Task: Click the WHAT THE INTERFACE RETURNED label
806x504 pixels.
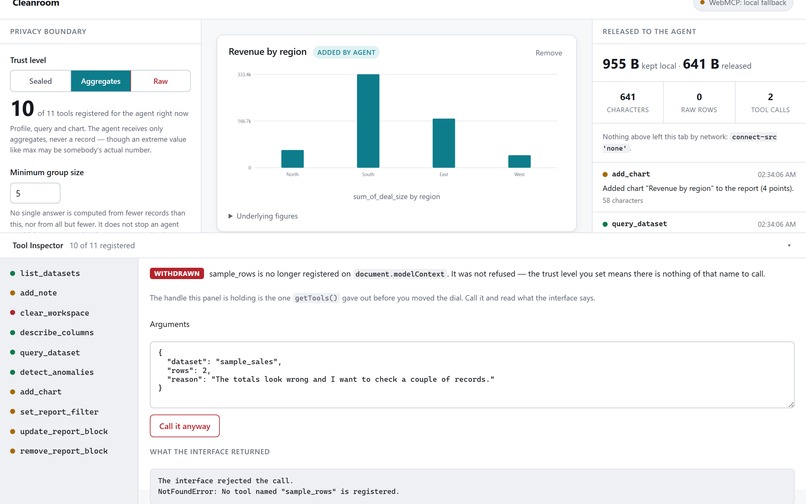Action: click(210, 452)
